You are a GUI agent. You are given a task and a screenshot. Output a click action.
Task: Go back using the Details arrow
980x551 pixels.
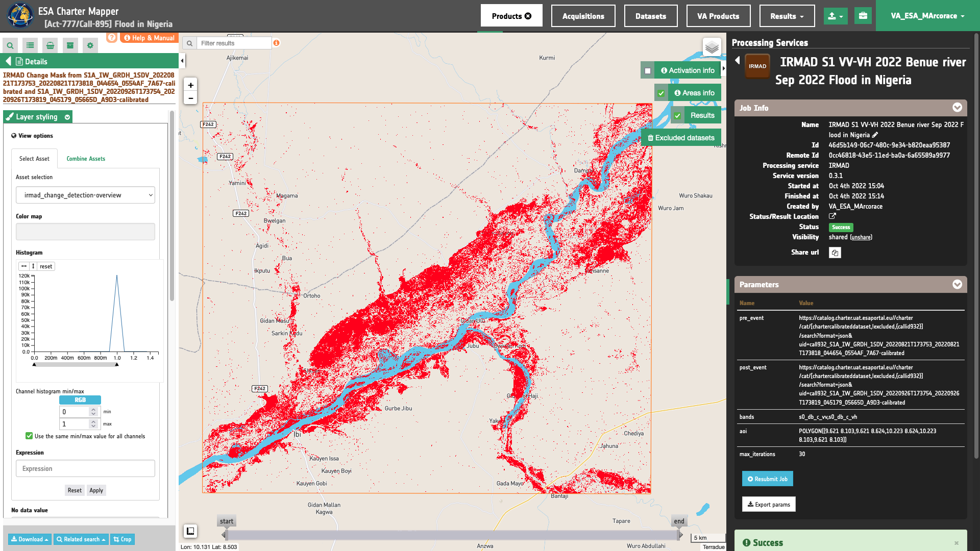click(8, 61)
